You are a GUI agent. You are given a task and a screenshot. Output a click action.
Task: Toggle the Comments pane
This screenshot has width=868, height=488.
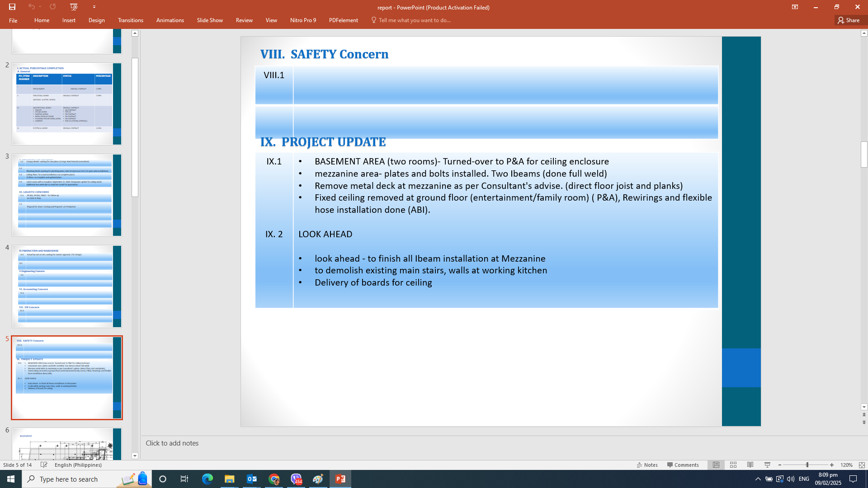pos(683,465)
